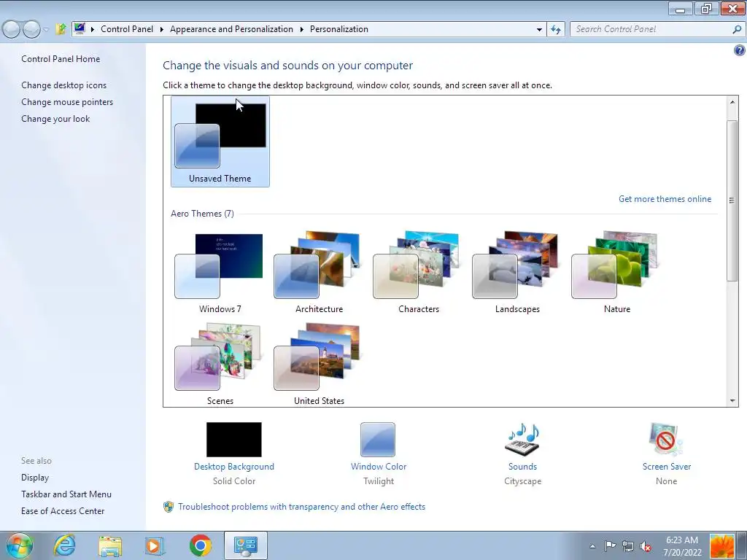Click the Control Panel breadcrumb
Screen dimensions: 747x560
click(127, 29)
